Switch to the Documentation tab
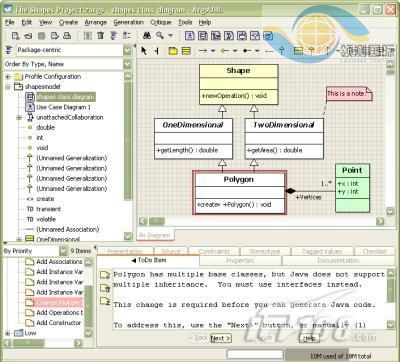400x362 pixels. coord(338,260)
